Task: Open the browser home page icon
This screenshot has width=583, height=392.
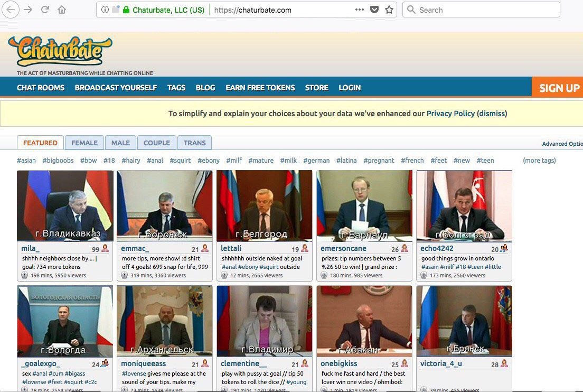Action: coord(62,10)
